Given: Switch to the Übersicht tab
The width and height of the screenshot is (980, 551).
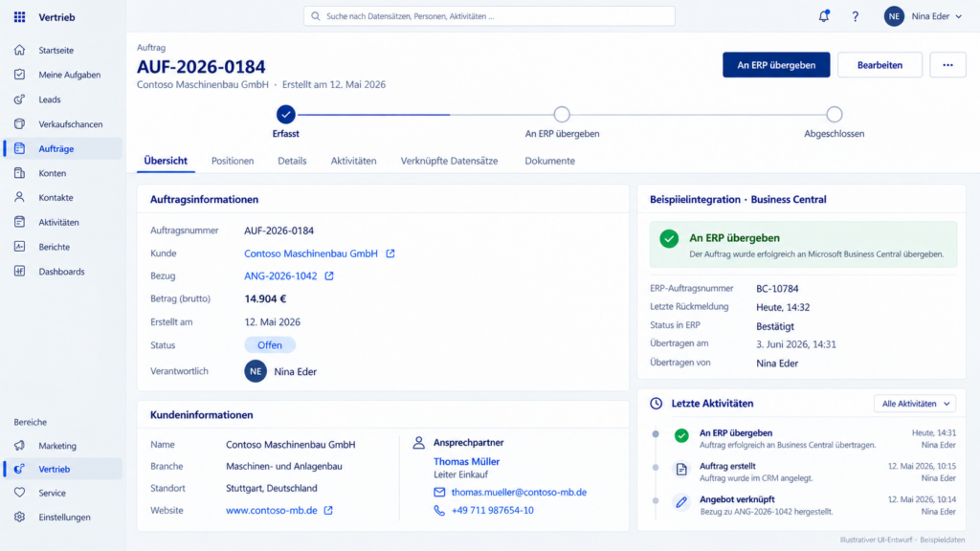Looking at the screenshot, I should (x=166, y=161).
